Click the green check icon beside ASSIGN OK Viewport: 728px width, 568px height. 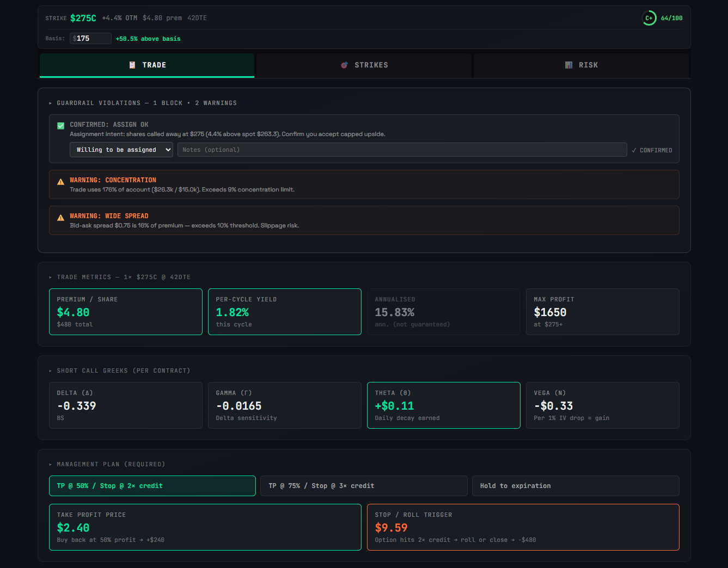(60, 125)
